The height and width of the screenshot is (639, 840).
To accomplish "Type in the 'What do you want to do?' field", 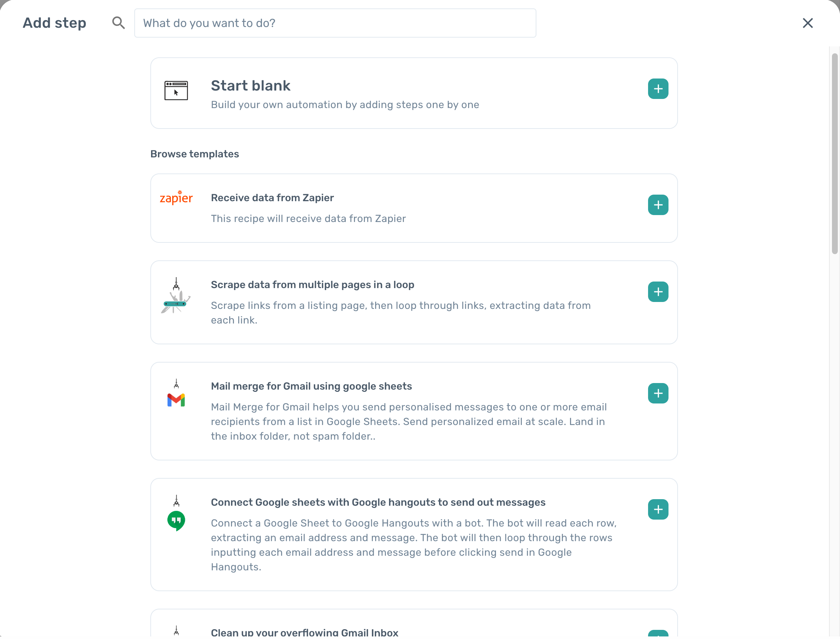I will point(335,23).
